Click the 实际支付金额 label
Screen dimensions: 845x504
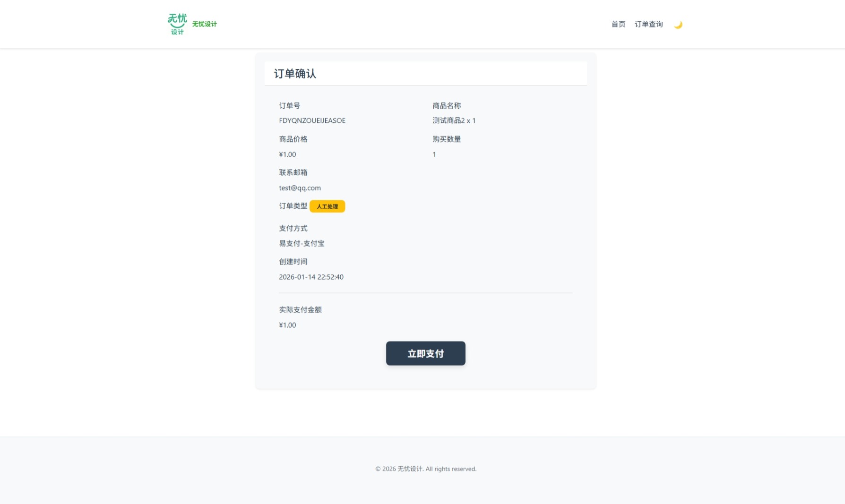coord(300,310)
